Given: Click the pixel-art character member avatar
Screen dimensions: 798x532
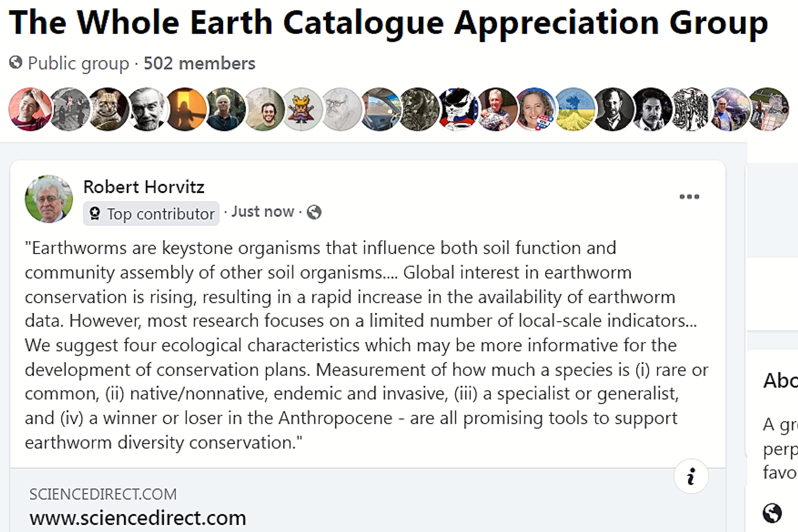Looking at the screenshot, I should click(303, 110).
